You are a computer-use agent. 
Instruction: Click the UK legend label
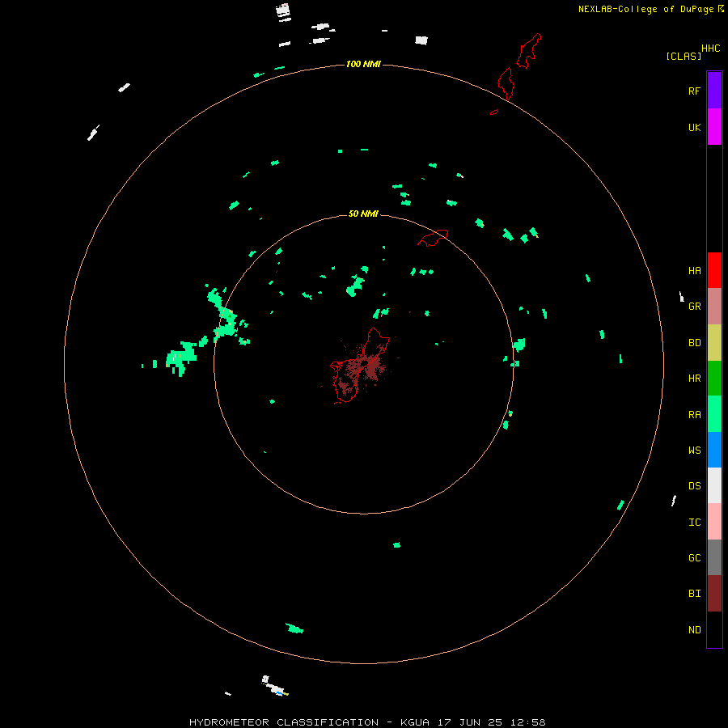[x=694, y=128]
